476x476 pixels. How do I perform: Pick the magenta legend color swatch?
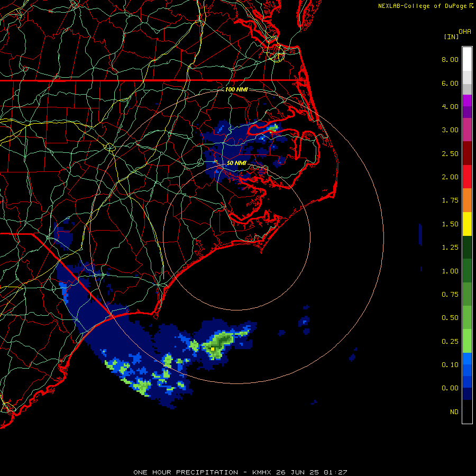[467, 100]
